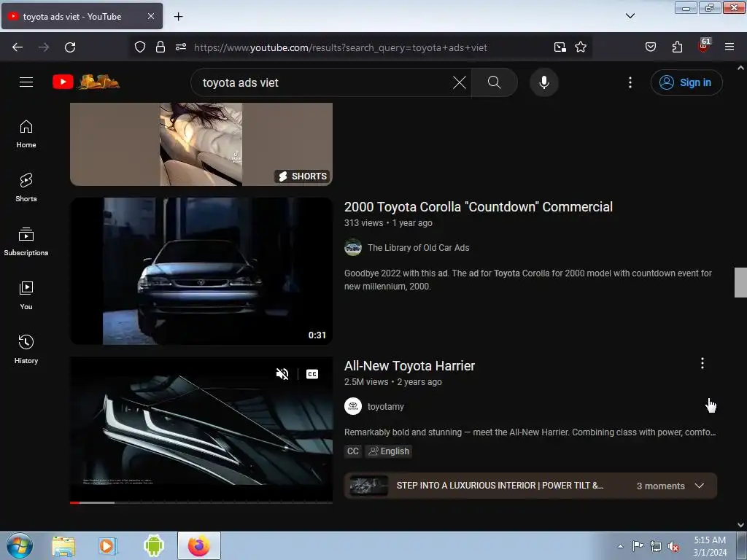Bookmark this page with the star

click(x=580, y=47)
